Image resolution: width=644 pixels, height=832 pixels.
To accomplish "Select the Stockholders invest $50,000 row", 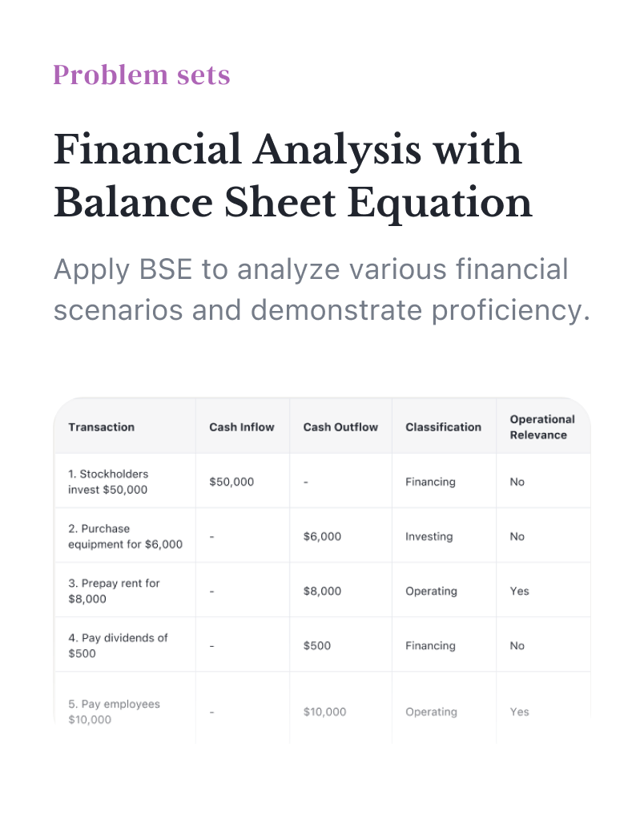I will click(x=322, y=481).
